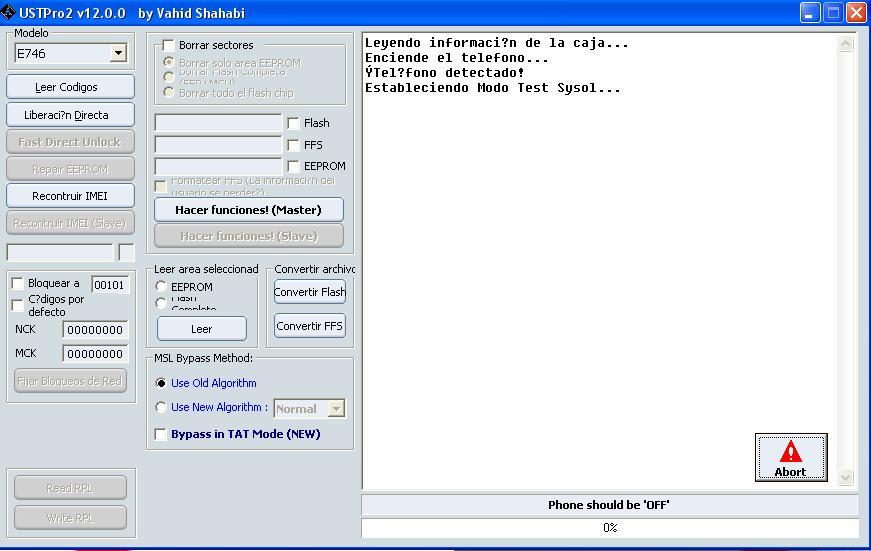Image resolution: width=871 pixels, height=551 pixels.
Task: Select Borrar solo area EEPROM option
Action: [x=169, y=62]
